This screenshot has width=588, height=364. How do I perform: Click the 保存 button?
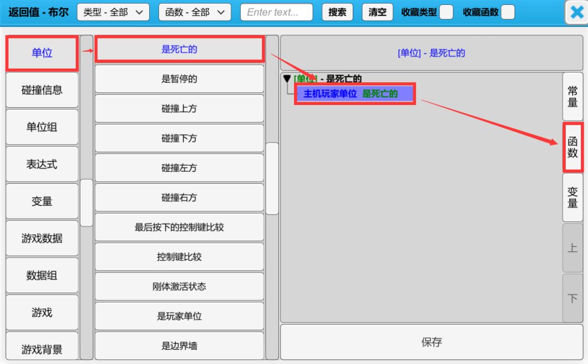point(431,342)
